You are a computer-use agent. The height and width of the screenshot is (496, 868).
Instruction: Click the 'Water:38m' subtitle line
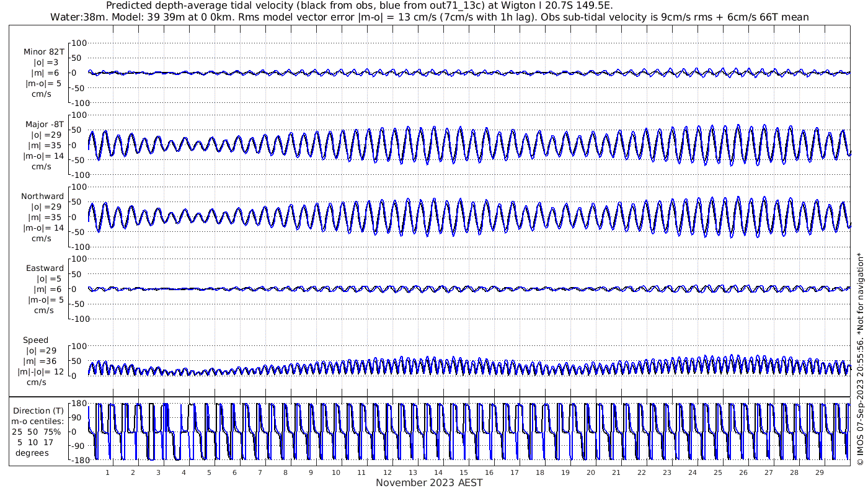[430, 17]
